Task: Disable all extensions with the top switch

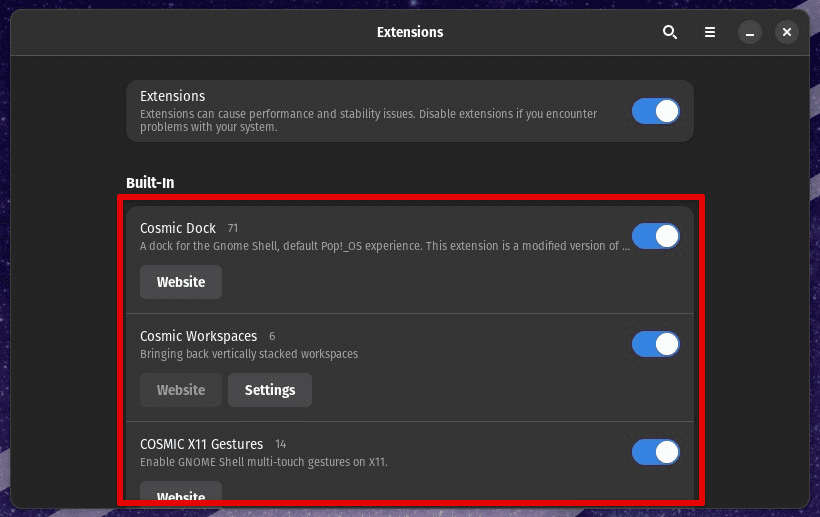Action: (656, 111)
